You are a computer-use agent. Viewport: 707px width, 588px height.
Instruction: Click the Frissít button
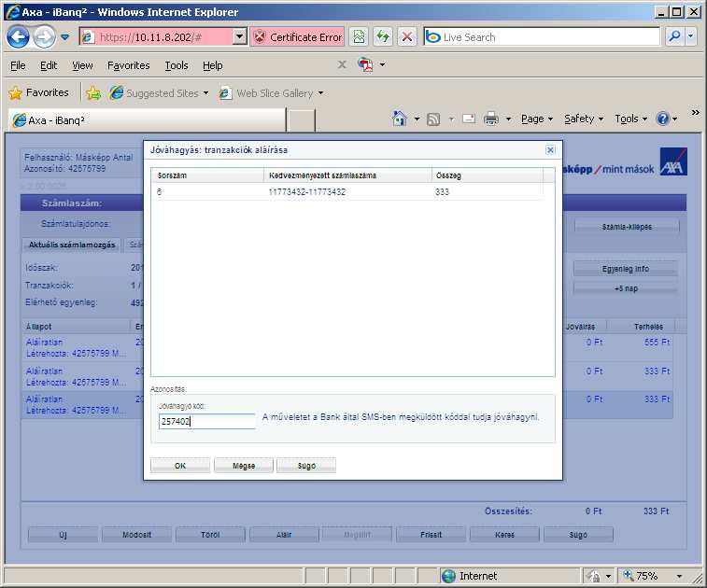click(431, 535)
